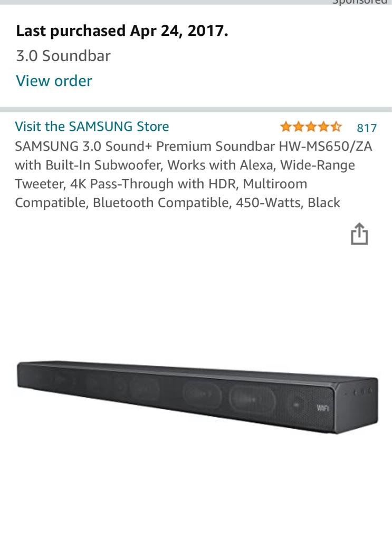The image size is (392, 540).
Task: Click the gray divider below View order
Action: tap(196, 110)
